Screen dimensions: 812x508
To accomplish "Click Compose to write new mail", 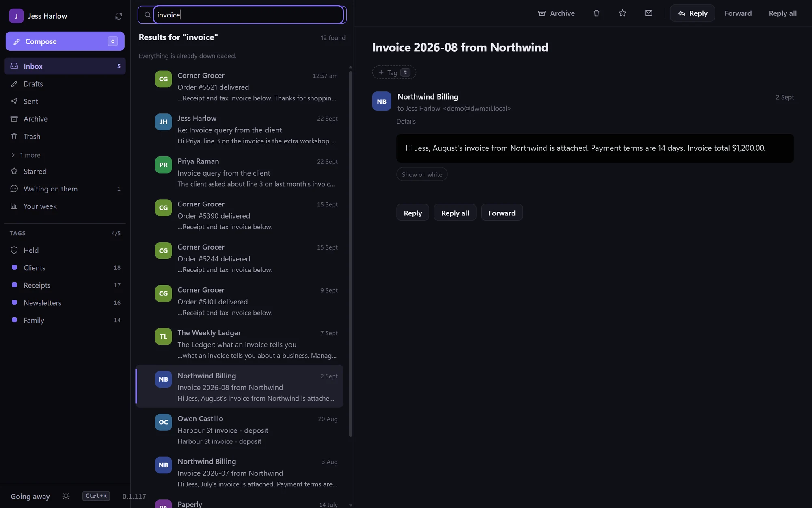I will (65, 41).
